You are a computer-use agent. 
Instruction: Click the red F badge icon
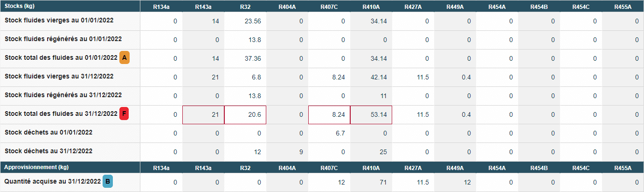125,114
